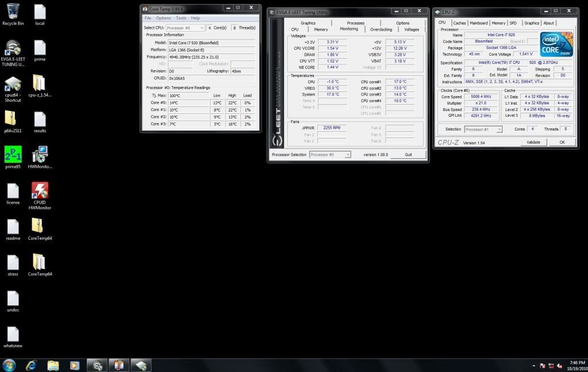Select the prime95 application icon
This screenshot has height=372, width=588.
pyautogui.click(x=13, y=158)
